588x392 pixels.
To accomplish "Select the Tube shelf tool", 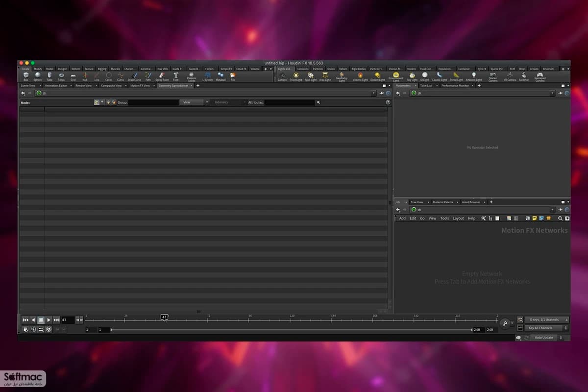I will pos(49,76).
